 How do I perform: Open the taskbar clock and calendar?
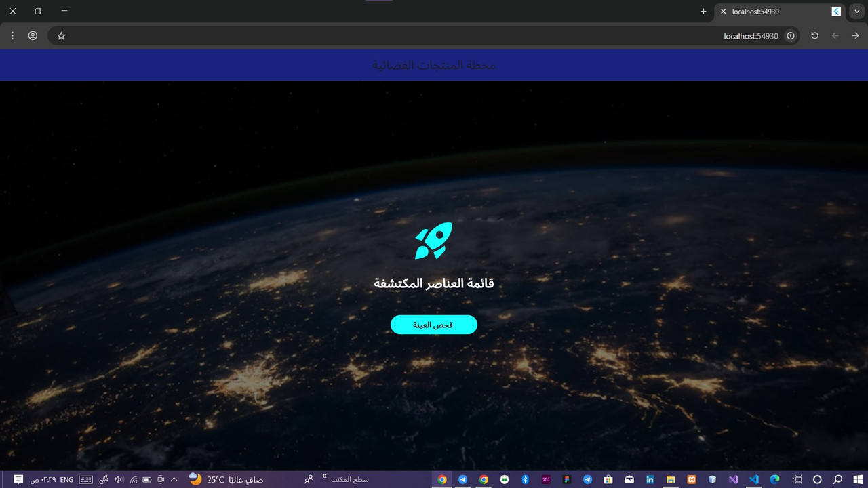pyautogui.click(x=44, y=479)
